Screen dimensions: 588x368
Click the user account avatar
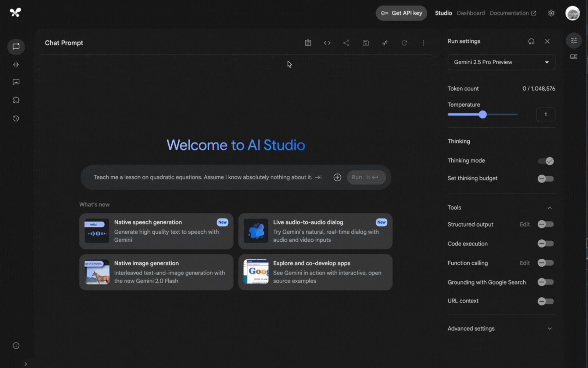[573, 13]
